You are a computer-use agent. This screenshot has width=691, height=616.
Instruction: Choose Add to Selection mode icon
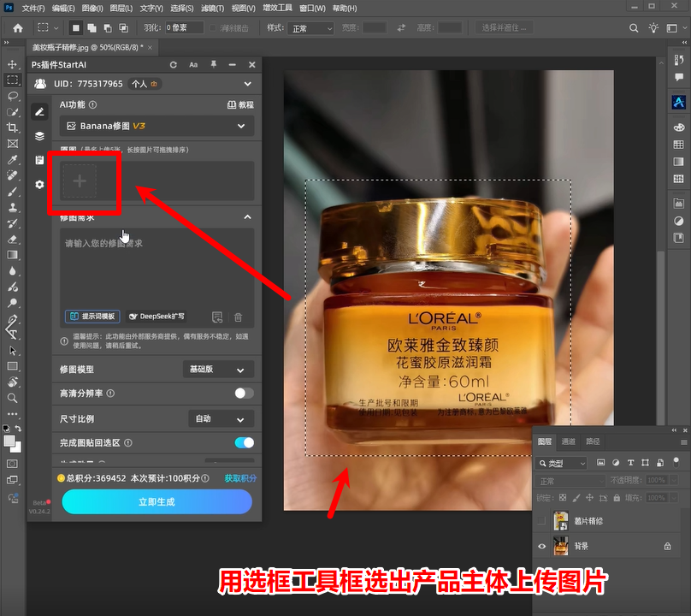click(x=92, y=28)
